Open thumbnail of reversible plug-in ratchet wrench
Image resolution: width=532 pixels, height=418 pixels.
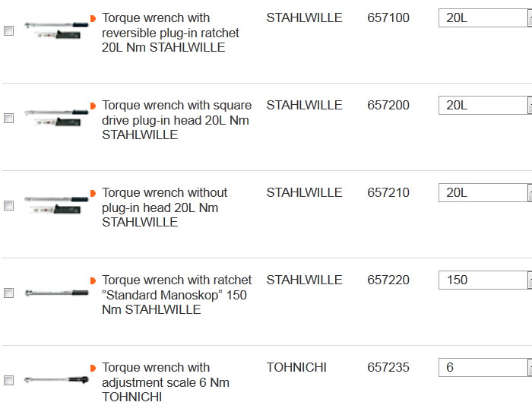(56, 31)
